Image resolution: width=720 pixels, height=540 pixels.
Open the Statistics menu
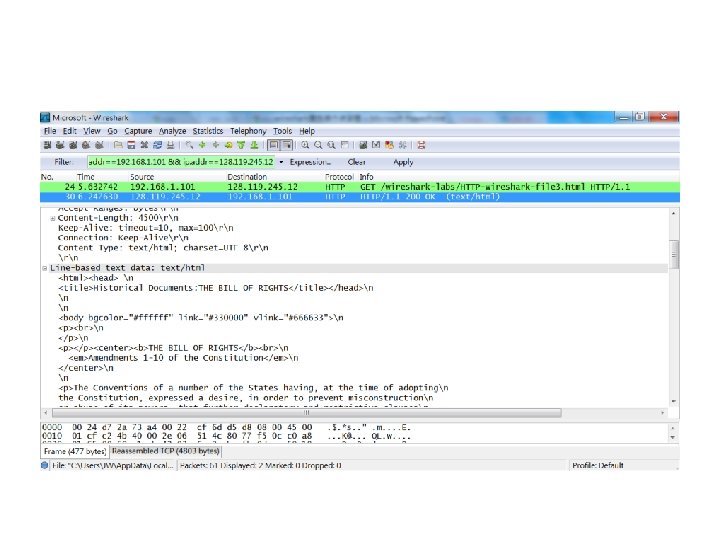[208, 131]
